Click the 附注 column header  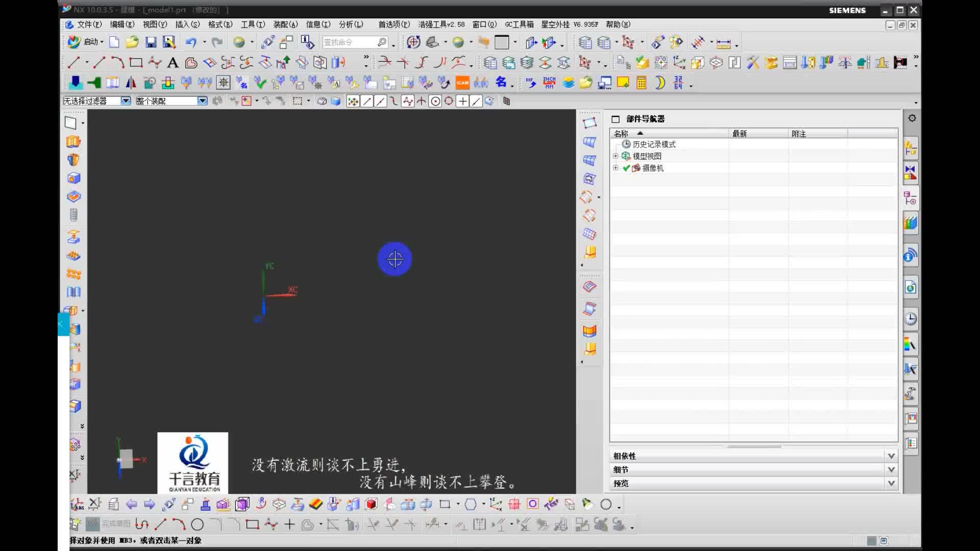coord(818,134)
